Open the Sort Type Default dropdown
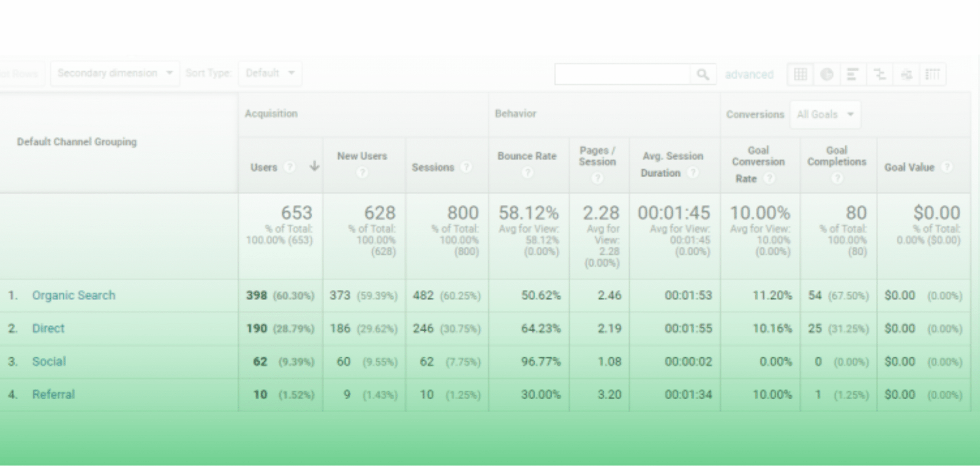The width and height of the screenshot is (980, 466). click(270, 73)
